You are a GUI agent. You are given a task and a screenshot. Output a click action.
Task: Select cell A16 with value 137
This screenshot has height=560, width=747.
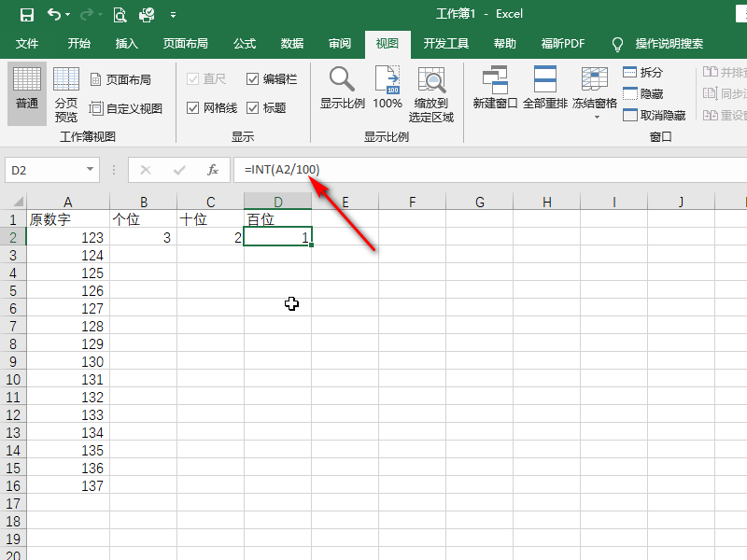68,485
